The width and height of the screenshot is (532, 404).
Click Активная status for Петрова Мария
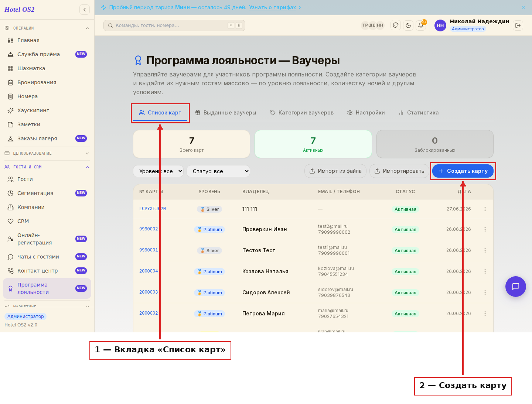tap(405, 314)
